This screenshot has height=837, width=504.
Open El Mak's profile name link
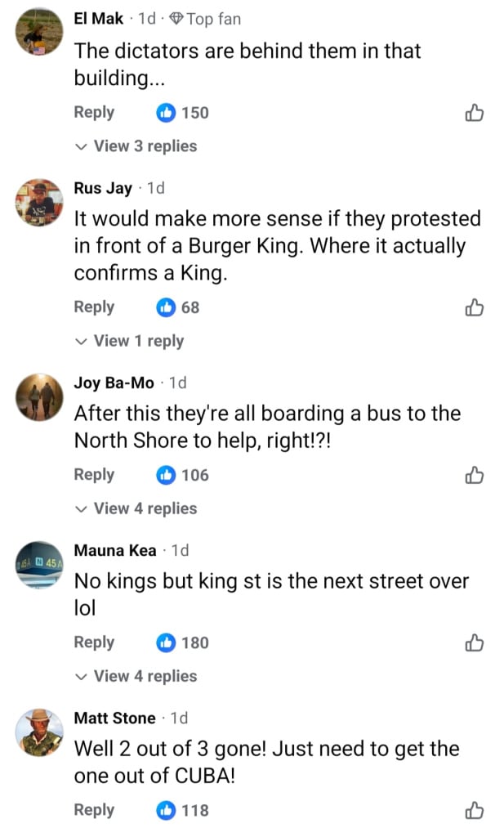98,18
